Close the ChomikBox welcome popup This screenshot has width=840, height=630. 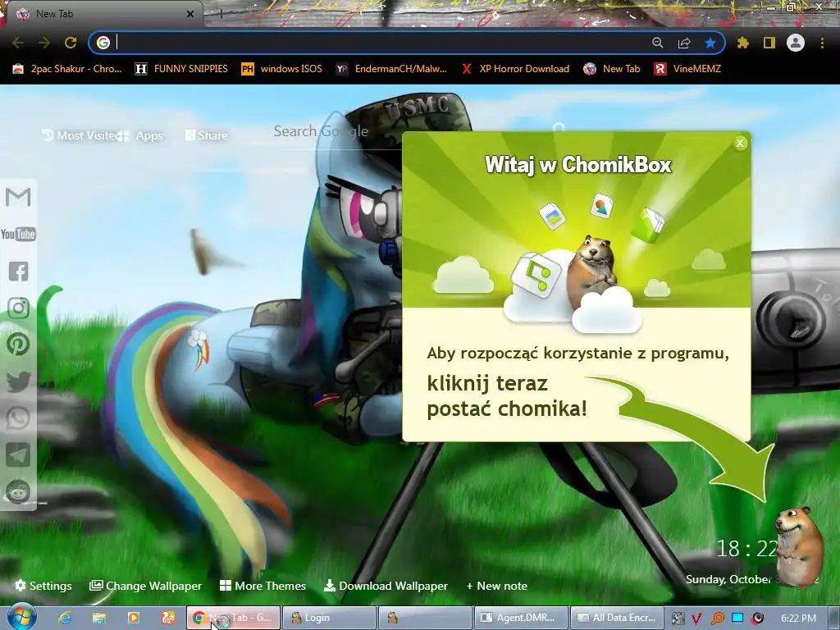(x=741, y=143)
